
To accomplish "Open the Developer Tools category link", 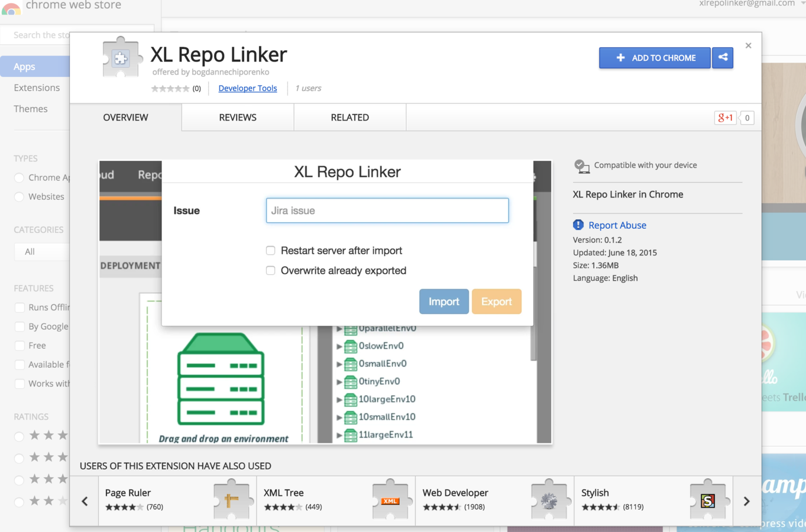I will pos(248,88).
